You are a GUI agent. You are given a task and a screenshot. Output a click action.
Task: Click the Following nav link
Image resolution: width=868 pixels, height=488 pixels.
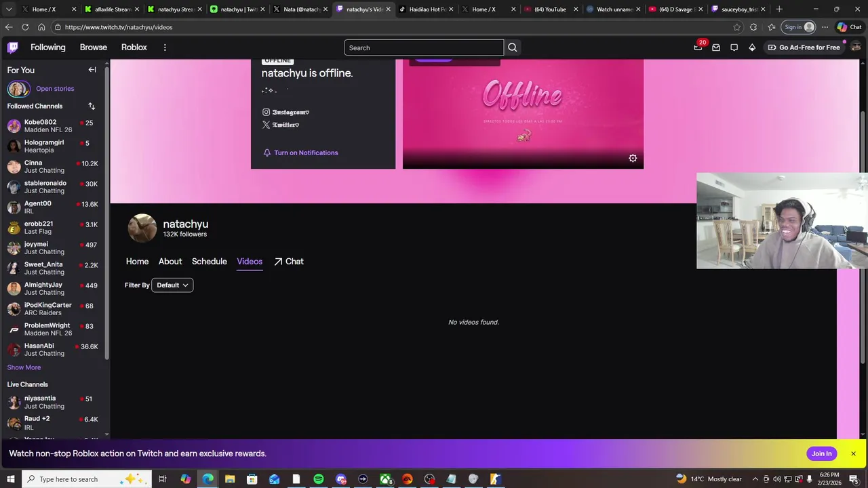click(x=48, y=47)
